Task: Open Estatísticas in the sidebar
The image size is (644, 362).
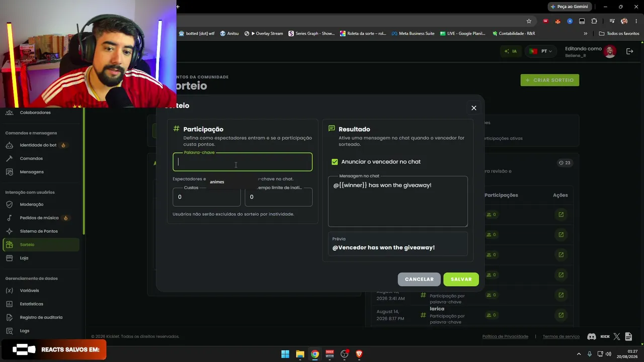Action: [x=31, y=304]
